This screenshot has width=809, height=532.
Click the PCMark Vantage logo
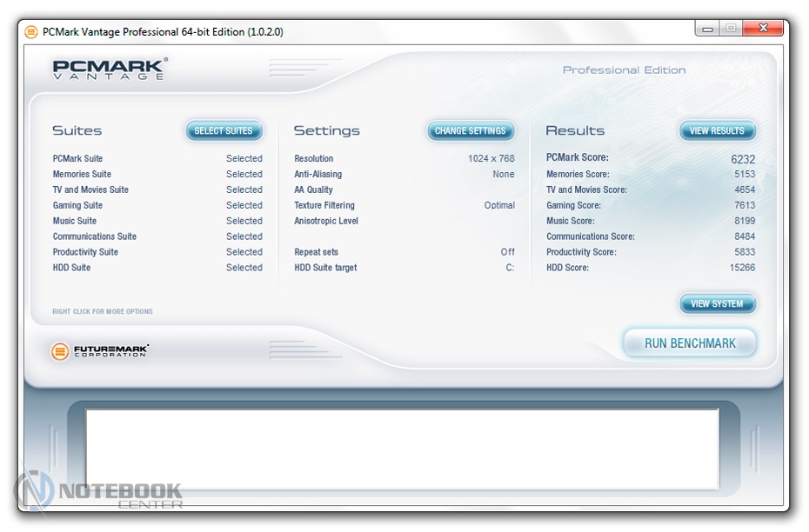tap(110, 70)
